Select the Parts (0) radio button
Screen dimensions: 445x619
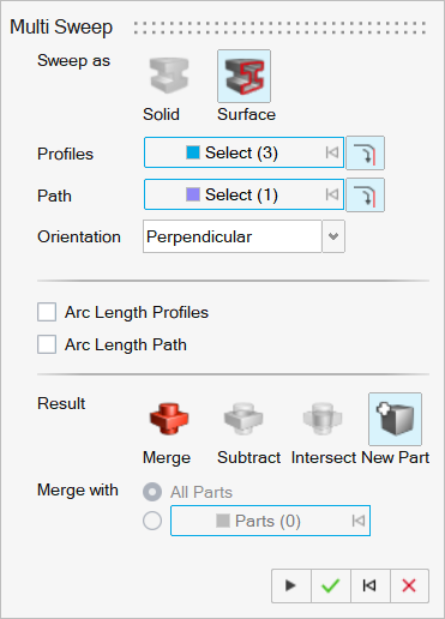152,520
